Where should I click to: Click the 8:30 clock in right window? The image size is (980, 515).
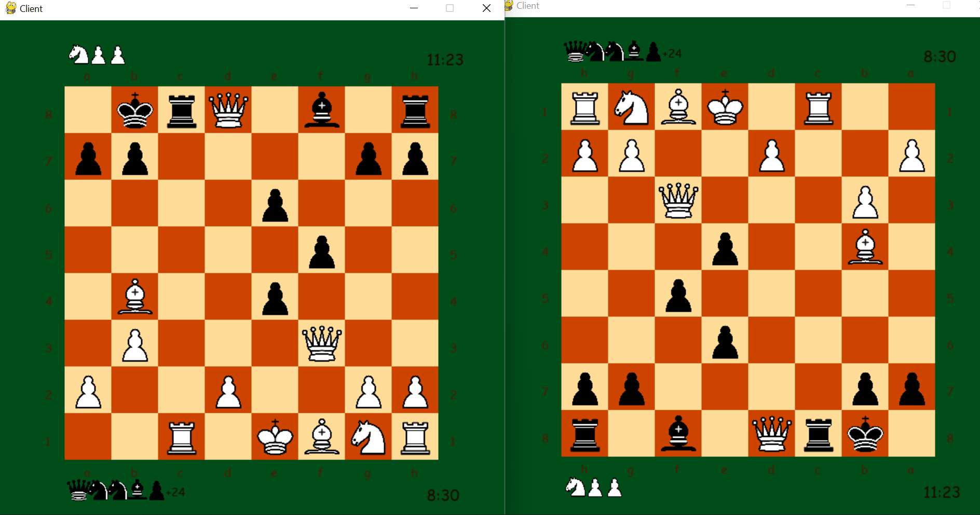[940, 57]
